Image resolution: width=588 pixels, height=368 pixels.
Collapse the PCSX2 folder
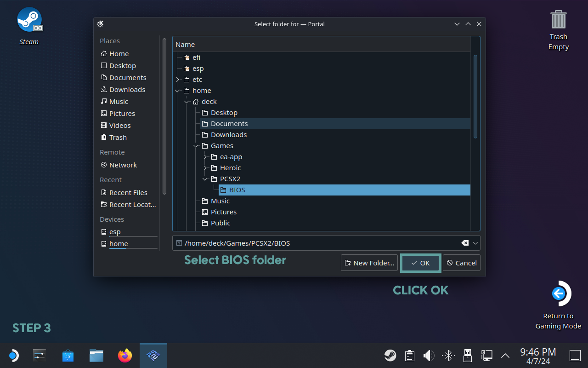point(205,179)
